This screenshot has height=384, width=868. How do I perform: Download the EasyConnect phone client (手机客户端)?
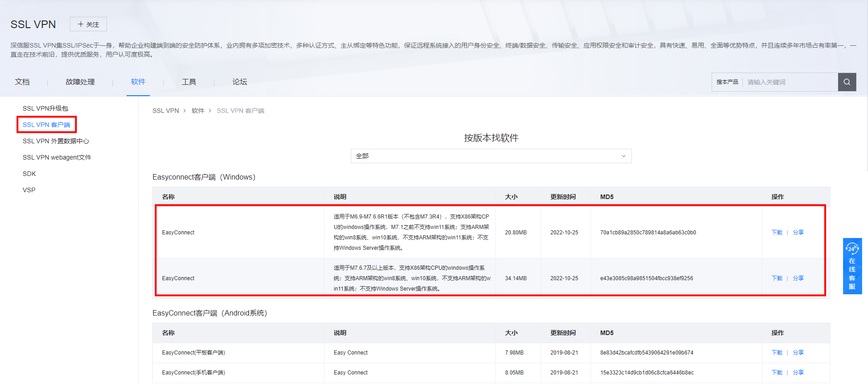click(x=777, y=373)
